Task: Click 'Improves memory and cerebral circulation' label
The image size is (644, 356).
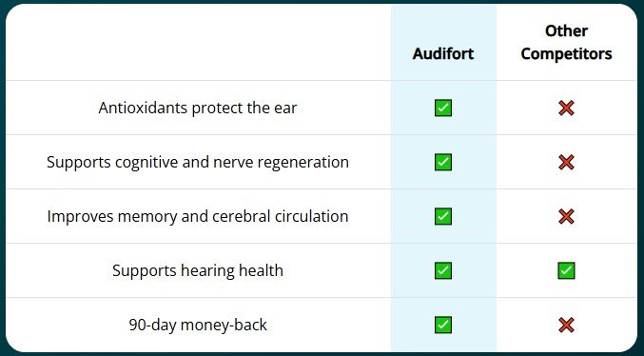Action: [x=198, y=216]
